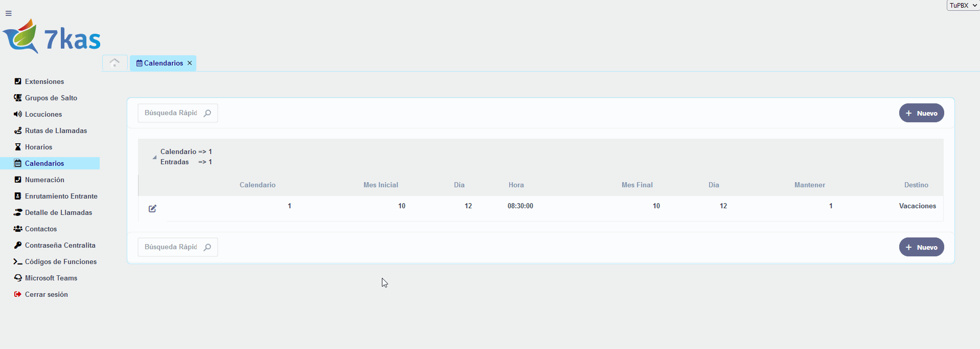The width and height of the screenshot is (980, 349).
Task: Click the top Nuevo button
Action: point(921,113)
